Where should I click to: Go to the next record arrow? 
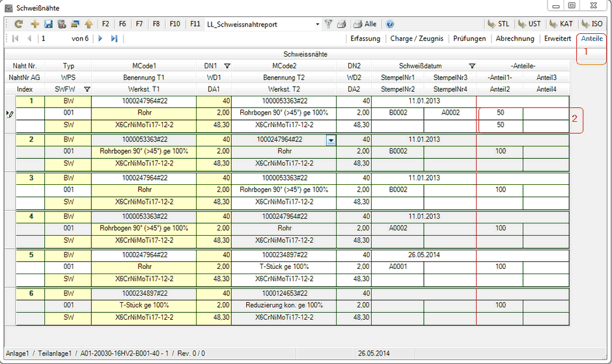(100, 38)
